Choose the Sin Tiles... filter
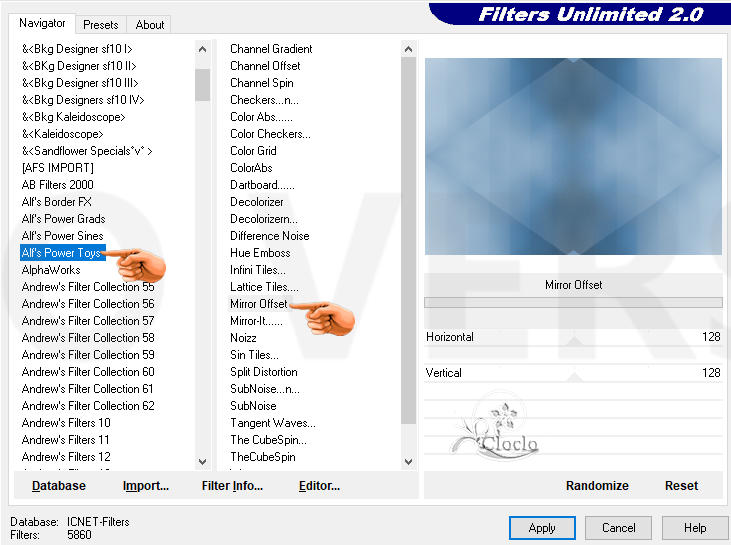Viewport: 731px width, 545px height. tap(255, 355)
